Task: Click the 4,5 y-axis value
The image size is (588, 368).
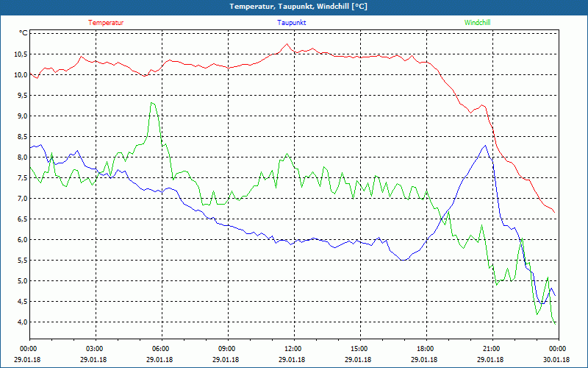Action: click(23, 302)
